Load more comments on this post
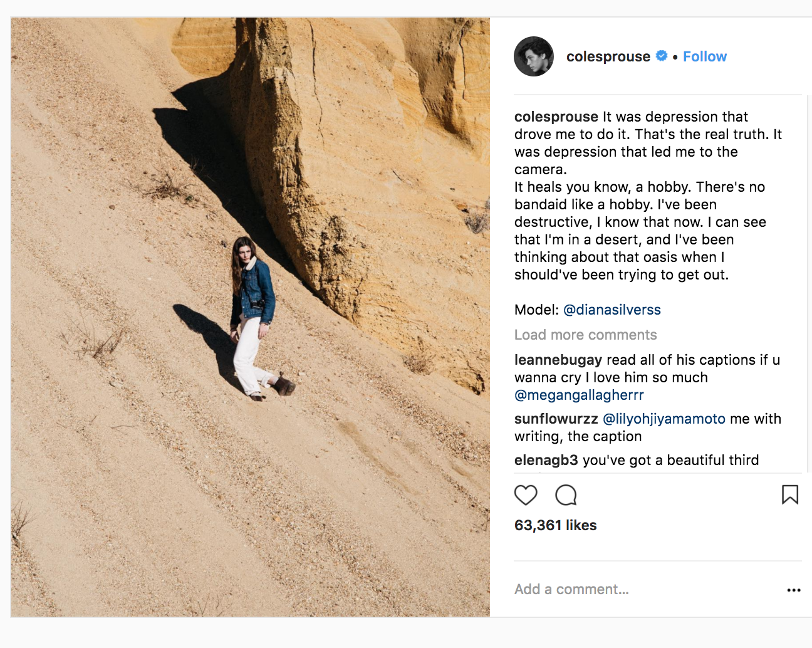The width and height of the screenshot is (812, 648). (586, 335)
